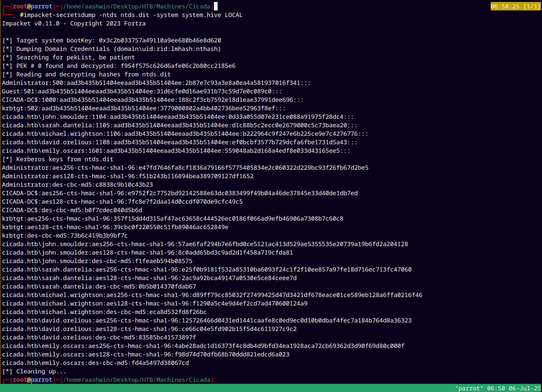Select michael.wrightson aes256 key line

point(212,295)
